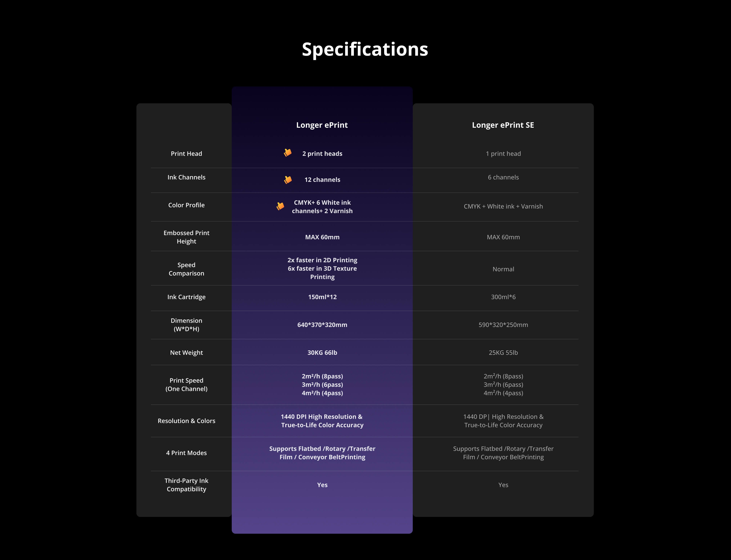Click the thumbs-up icon beside 12 channels
Screen dimensions: 731x560
(x=288, y=180)
